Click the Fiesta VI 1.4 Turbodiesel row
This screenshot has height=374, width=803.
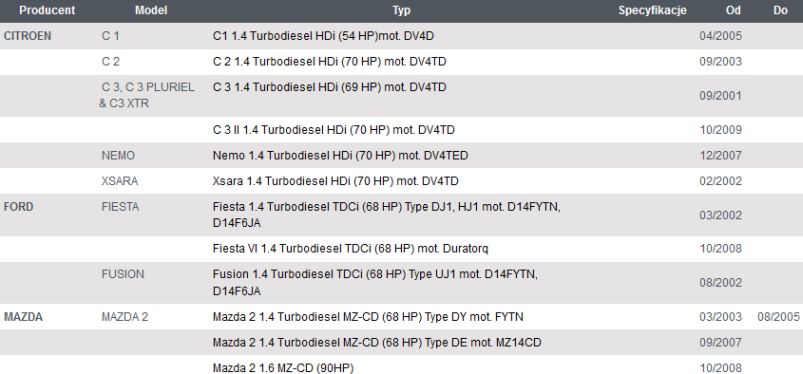(x=402, y=249)
